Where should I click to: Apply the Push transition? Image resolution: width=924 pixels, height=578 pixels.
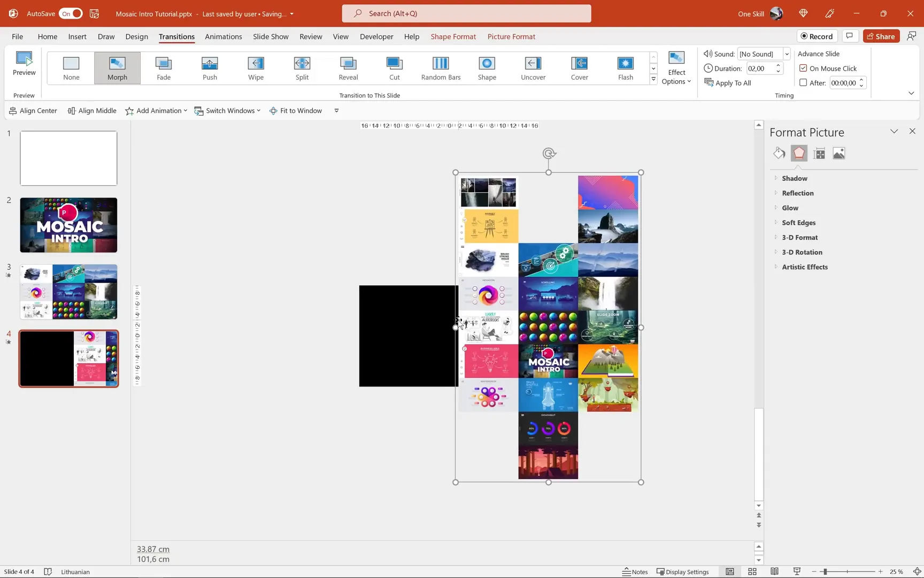[210, 68]
